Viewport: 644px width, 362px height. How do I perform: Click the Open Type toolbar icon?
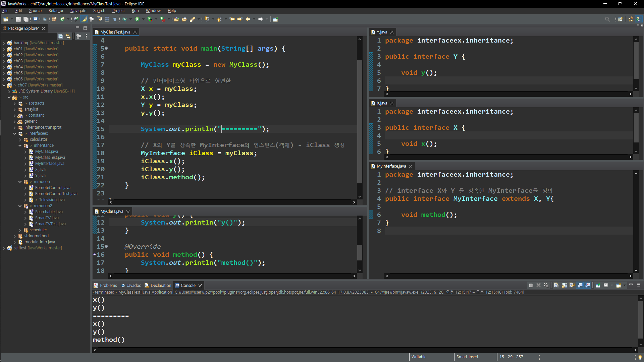(x=176, y=19)
